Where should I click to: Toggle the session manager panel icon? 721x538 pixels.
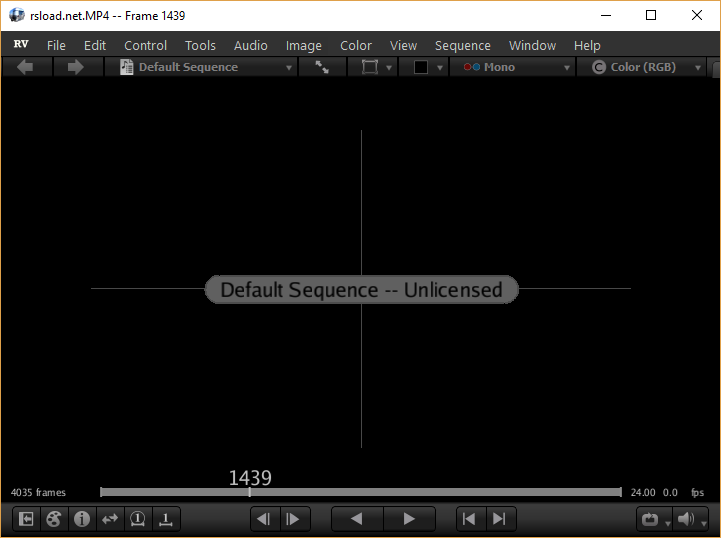pyautogui.click(x=26, y=519)
